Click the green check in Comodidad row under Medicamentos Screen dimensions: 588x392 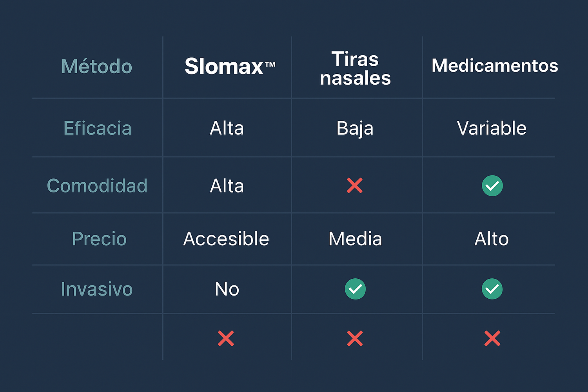492,186
